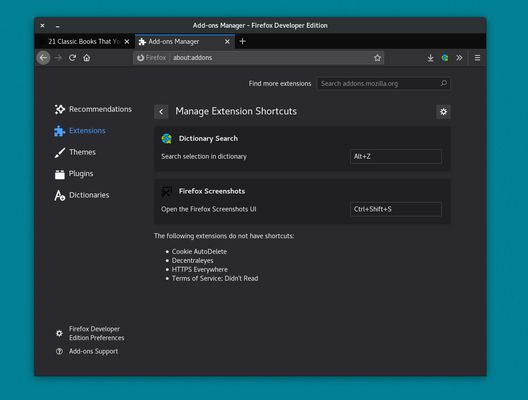Click the Preferences gear icon in sidebar
528x400 pixels.
tap(59, 333)
